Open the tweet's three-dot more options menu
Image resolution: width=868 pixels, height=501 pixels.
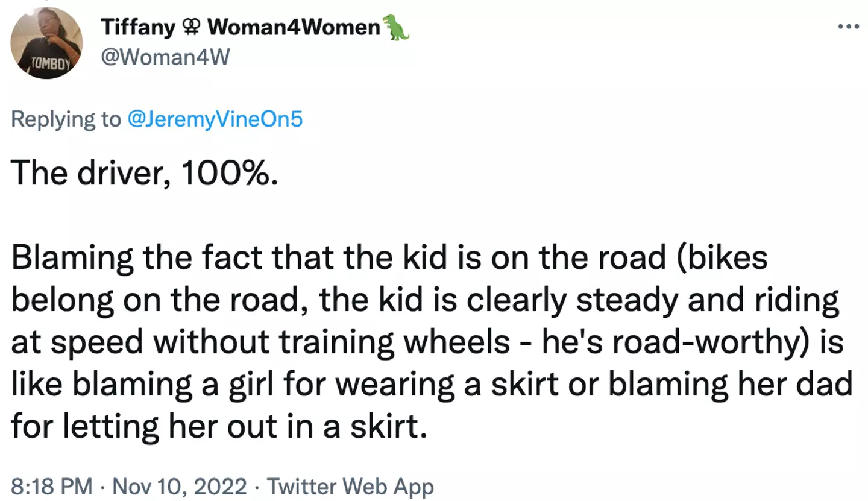[x=848, y=27]
